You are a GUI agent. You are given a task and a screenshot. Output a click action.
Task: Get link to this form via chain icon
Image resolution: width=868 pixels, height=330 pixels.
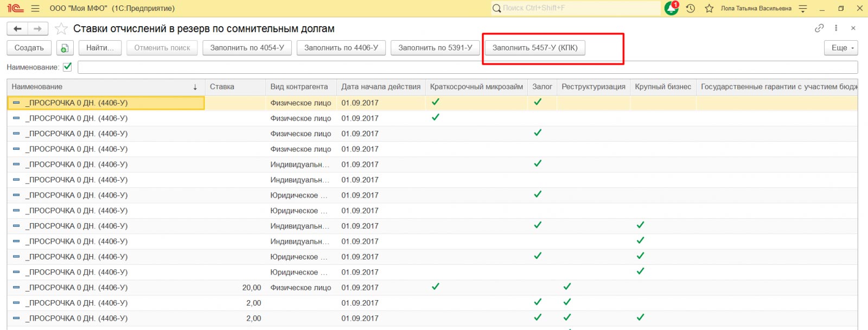(819, 28)
